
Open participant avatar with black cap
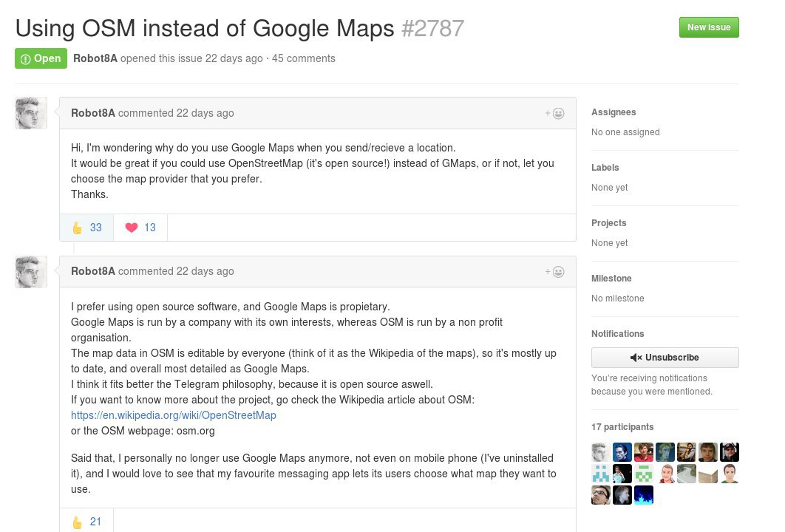pos(730,452)
